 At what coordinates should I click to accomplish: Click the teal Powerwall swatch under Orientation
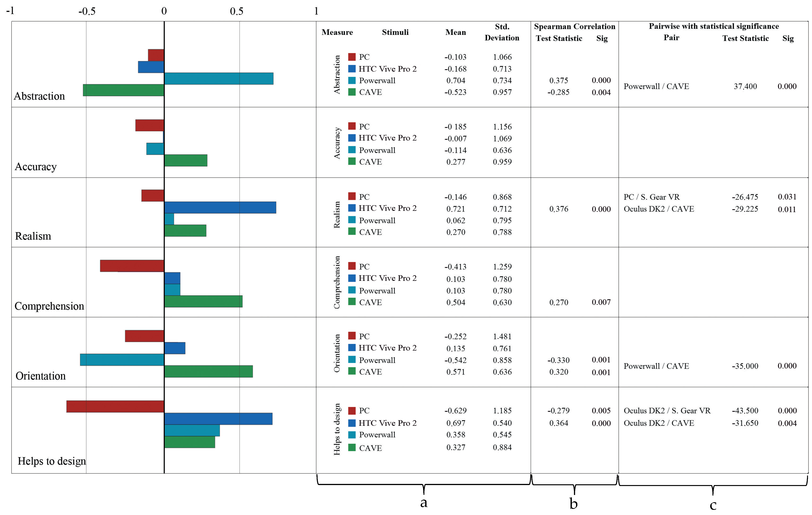[x=352, y=360]
